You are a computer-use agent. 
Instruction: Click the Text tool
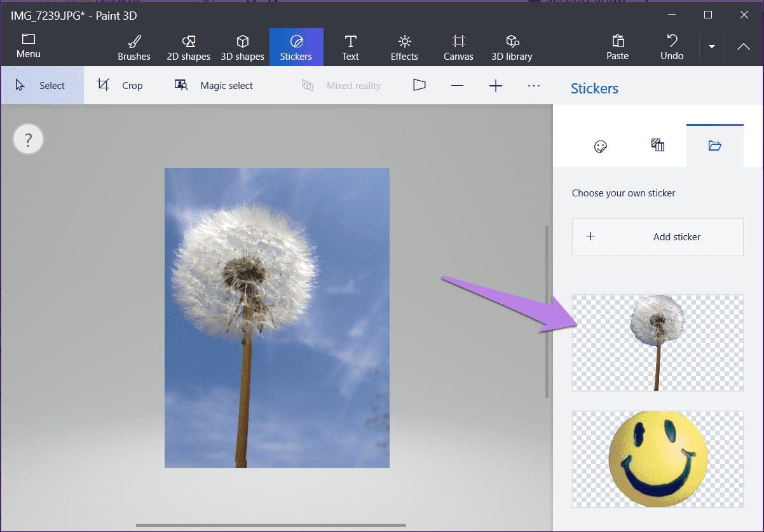click(x=350, y=48)
